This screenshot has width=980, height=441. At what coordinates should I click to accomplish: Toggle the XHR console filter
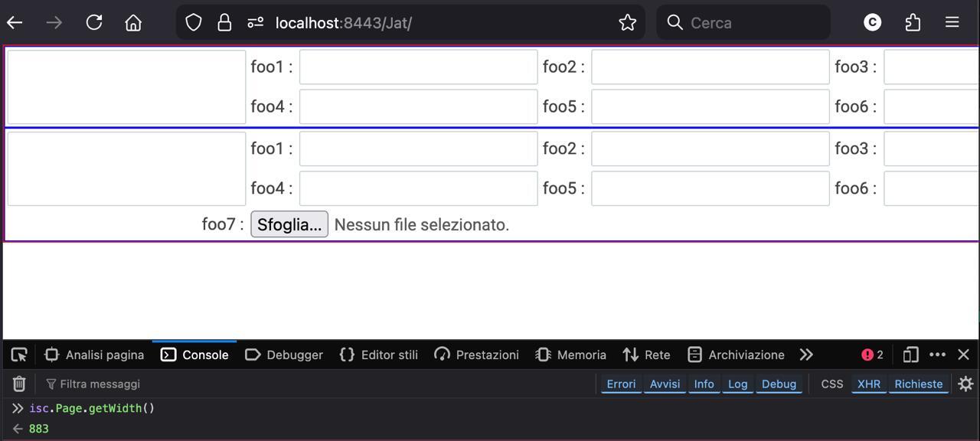pos(868,384)
